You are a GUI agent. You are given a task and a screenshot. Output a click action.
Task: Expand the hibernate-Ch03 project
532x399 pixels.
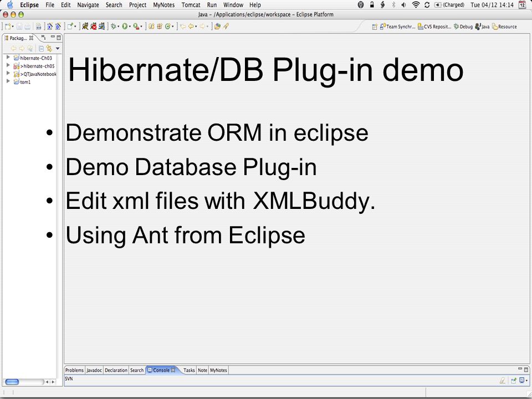coord(8,57)
